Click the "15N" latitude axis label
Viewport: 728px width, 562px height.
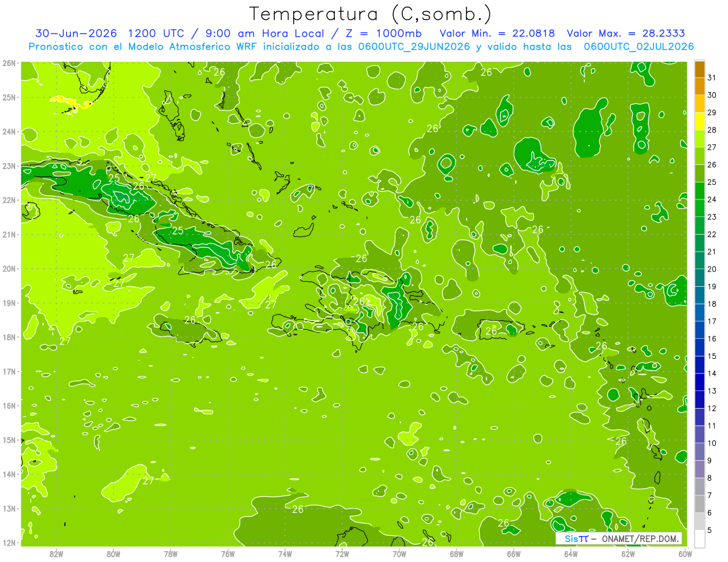[9, 440]
